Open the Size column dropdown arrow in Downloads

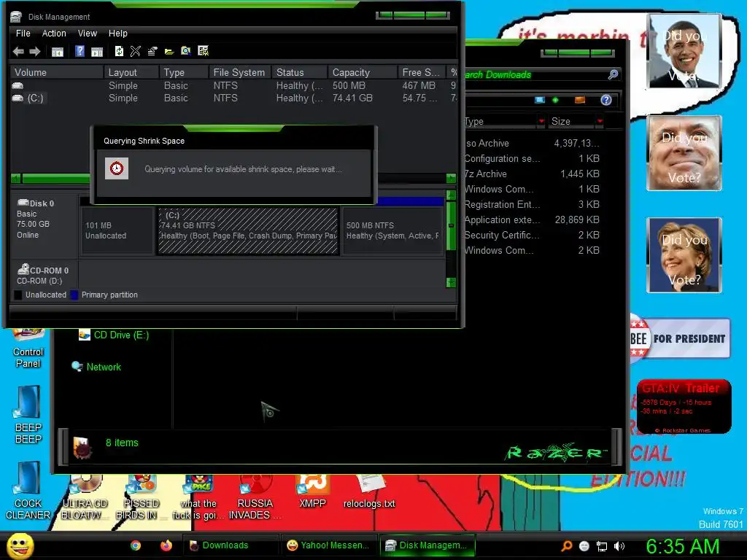[600, 122]
